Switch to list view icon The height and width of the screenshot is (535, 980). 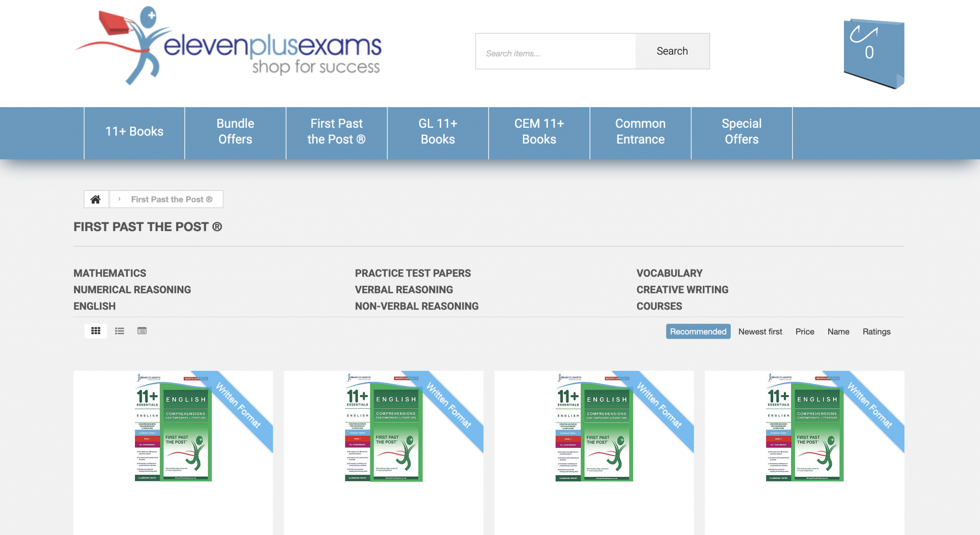(x=120, y=331)
